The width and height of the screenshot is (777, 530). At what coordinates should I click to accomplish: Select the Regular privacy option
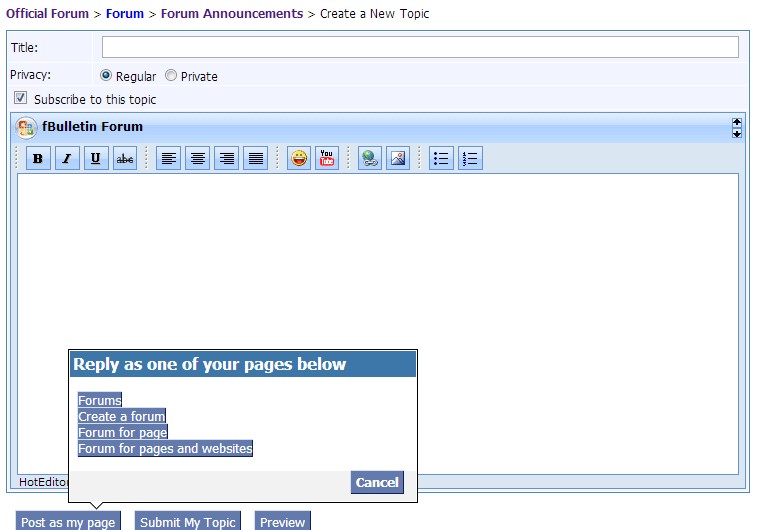tap(106, 76)
